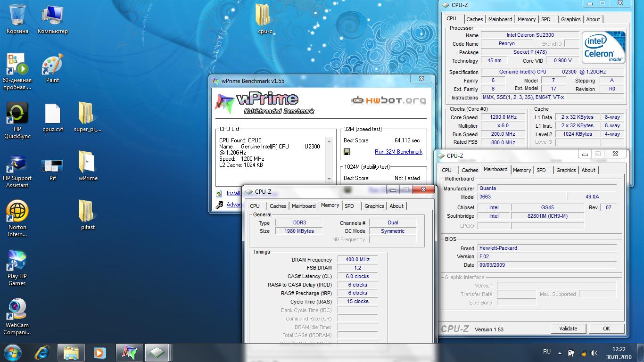The image size is (644, 362).
Task: Click the floppy save icon in wPrime
Action: (x=347, y=152)
